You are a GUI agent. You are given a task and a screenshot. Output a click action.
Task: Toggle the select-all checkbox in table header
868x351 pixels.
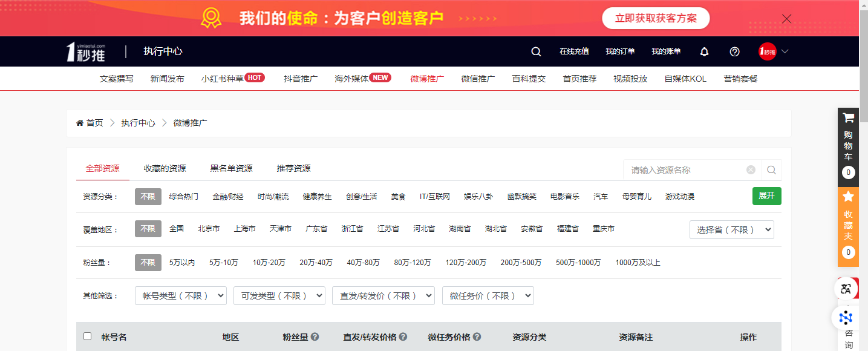[x=88, y=336]
